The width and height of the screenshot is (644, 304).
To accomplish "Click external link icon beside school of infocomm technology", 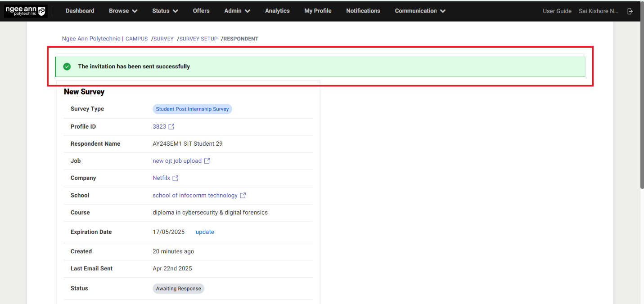I will (x=243, y=195).
